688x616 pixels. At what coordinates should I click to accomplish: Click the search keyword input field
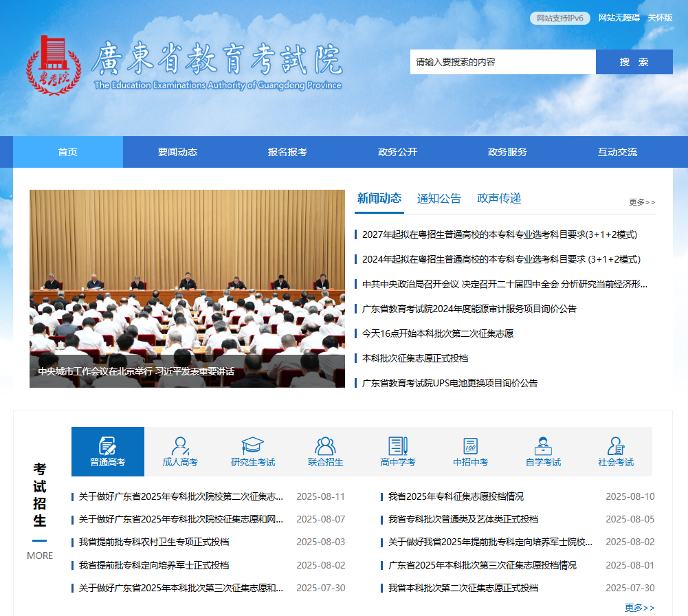click(x=502, y=62)
